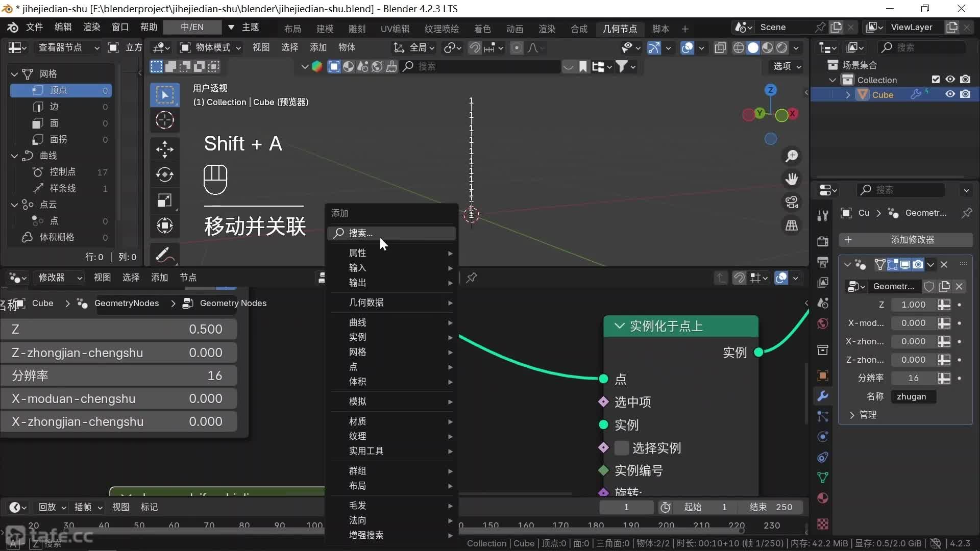Expand the 管理 panel in modifier
The image size is (980, 551).
coord(868,415)
